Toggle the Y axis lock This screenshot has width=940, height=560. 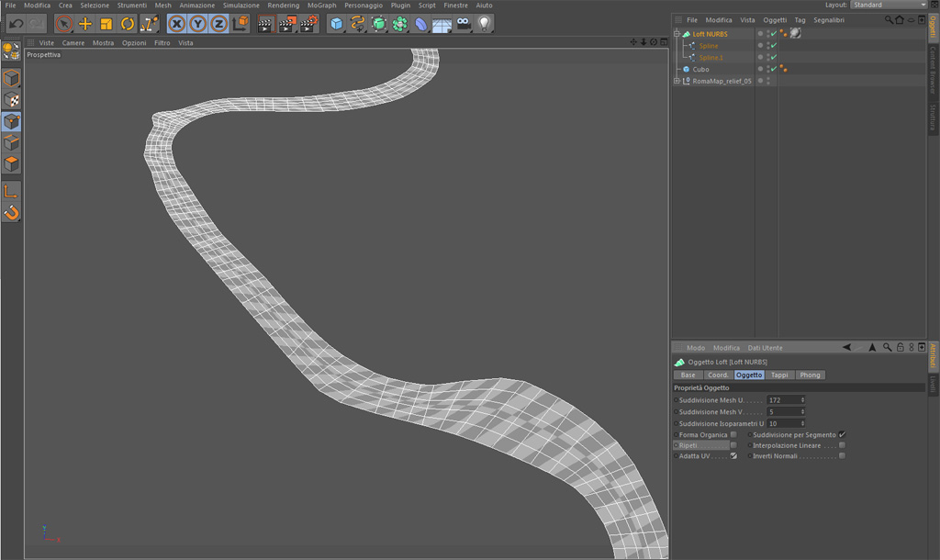tap(197, 24)
